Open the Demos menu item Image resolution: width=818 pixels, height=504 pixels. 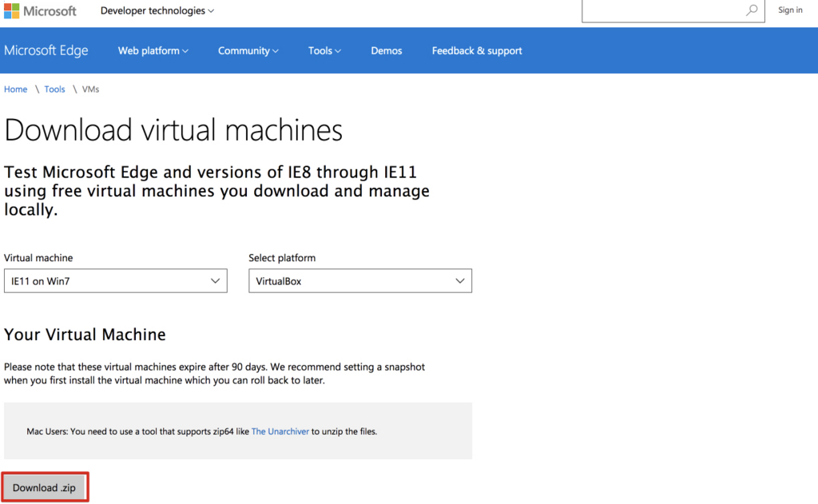(x=386, y=50)
